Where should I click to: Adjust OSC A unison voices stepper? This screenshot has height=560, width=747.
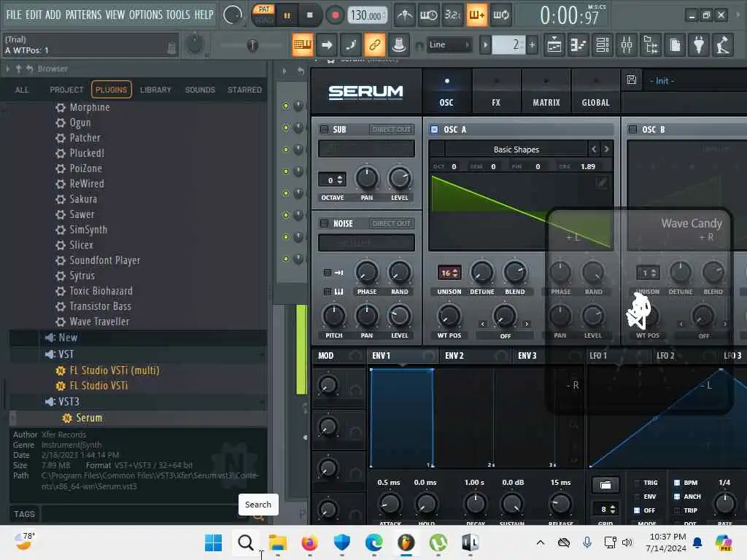coord(455,273)
